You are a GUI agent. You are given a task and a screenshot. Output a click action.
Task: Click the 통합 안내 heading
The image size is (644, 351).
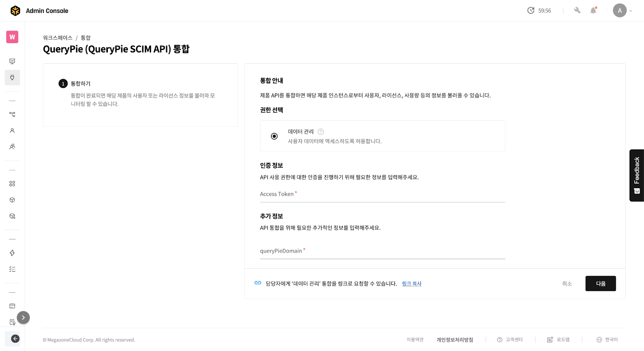(272, 81)
